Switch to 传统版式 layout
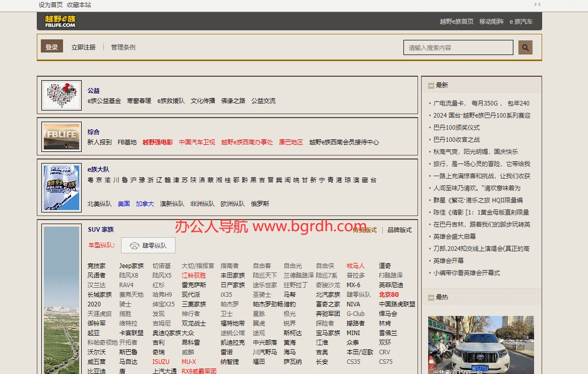The width and height of the screenshot is (588, 374). pos(365,230)
